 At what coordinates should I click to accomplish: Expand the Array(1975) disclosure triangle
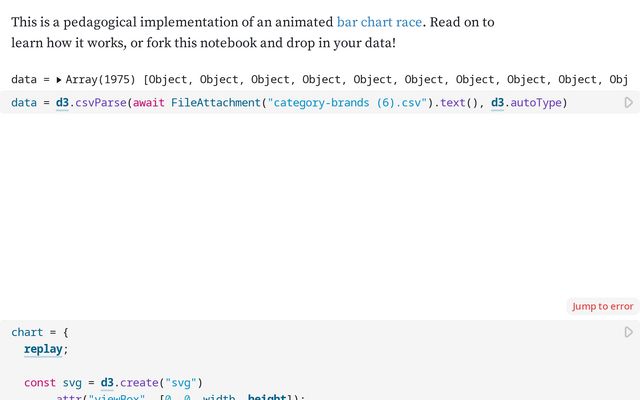(x=59, y=79)
